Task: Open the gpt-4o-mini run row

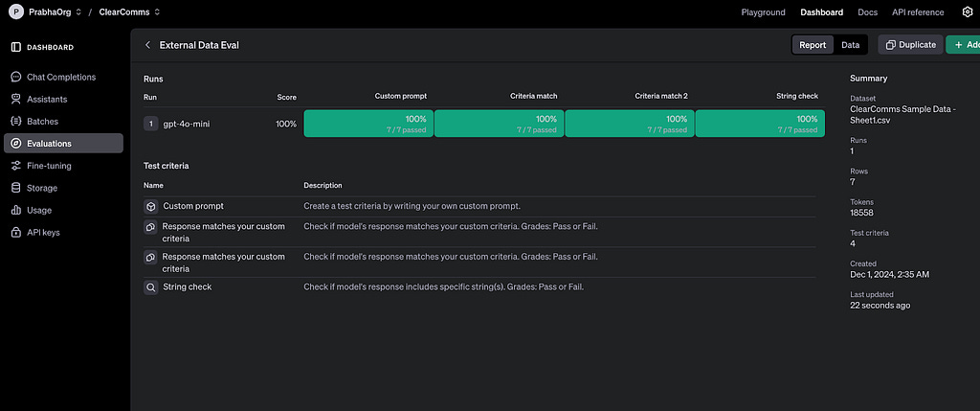Action: [484, 124]
